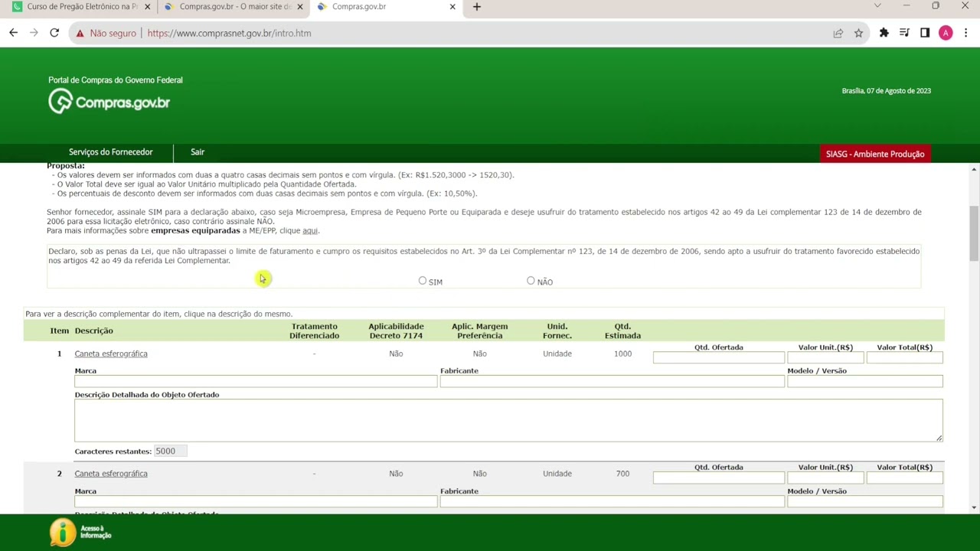The height and width of the screenshot is (551, 980).
Task: Click item 2 Qtd. Ofertada field
Action: click(x=719, y=478)
